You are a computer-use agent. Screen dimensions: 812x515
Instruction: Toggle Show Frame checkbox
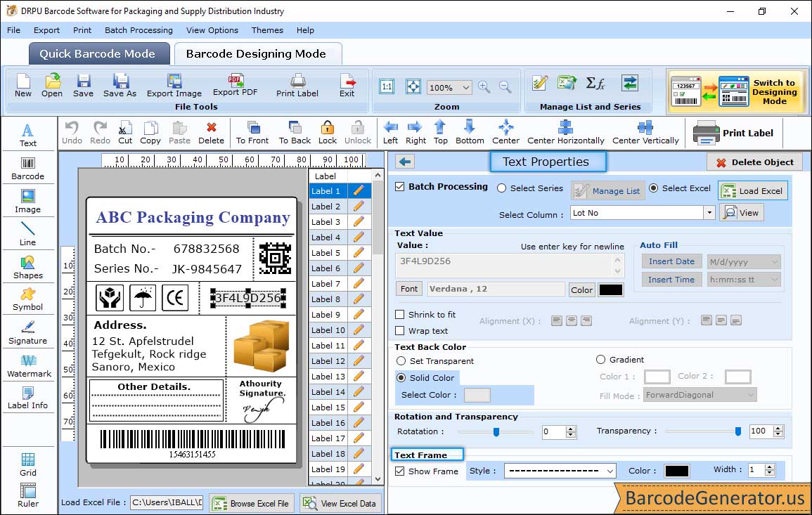click(x=400, y=471)
